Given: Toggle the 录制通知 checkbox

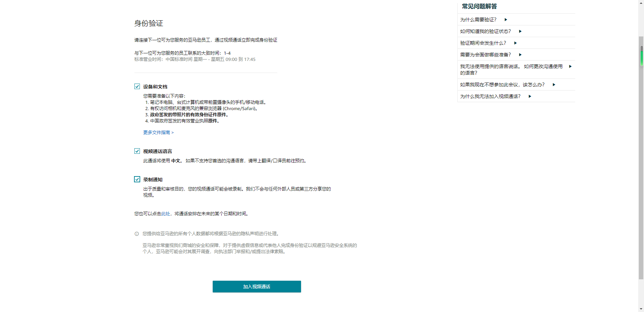Looking at the screenshot, I should (137, 179).
